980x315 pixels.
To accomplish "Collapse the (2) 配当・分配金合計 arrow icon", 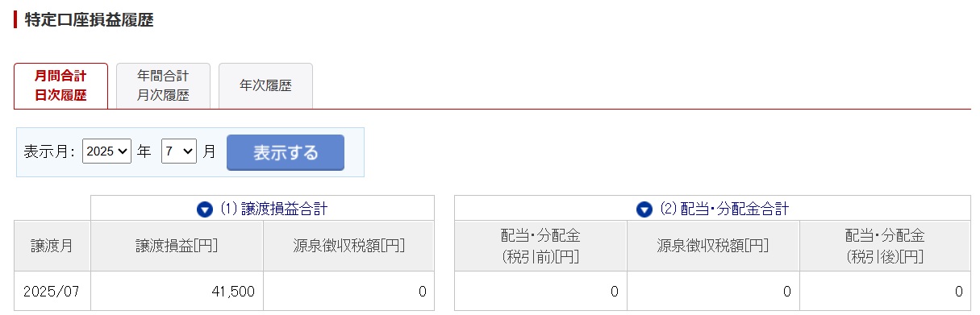I will tap(644, 209).
